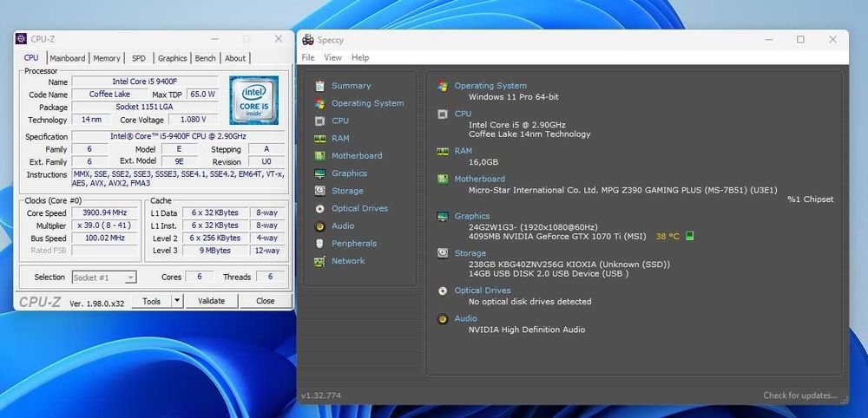Select the Network item in Speccy sidebar
868x418 pixels.
point(348,261)
